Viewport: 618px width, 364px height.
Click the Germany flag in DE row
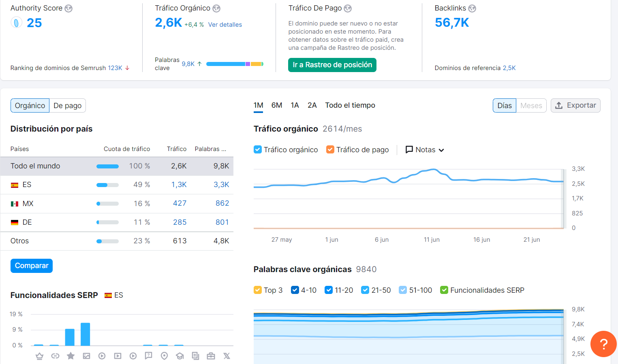[15, 222]
